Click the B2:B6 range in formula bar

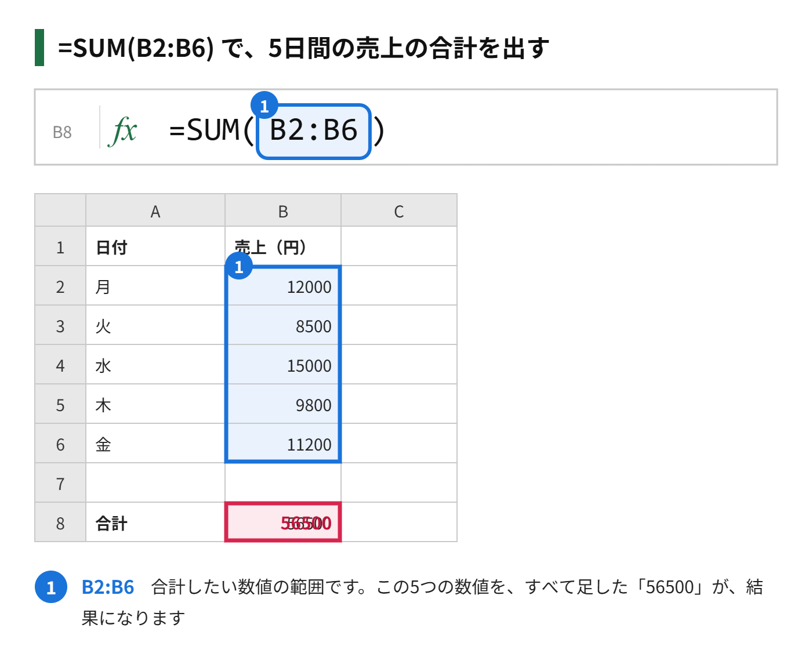coord(313,131)
